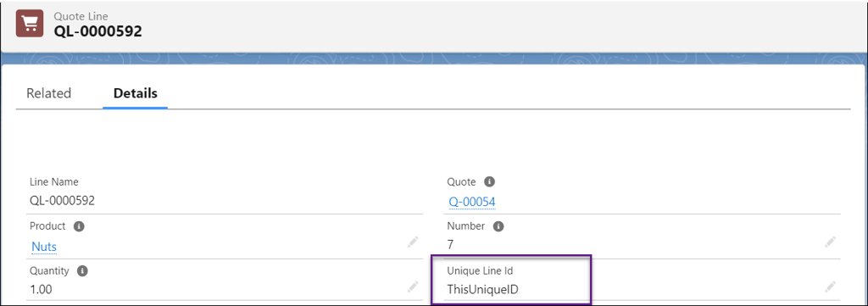Edit the Unique Line Id pencil icon
The height and width of the screenshot is (306, 868).
pyautogui.click(x=830, y=287)
